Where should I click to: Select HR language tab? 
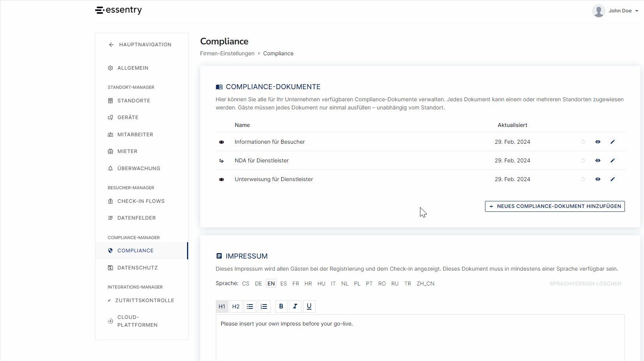click(308, 284)
